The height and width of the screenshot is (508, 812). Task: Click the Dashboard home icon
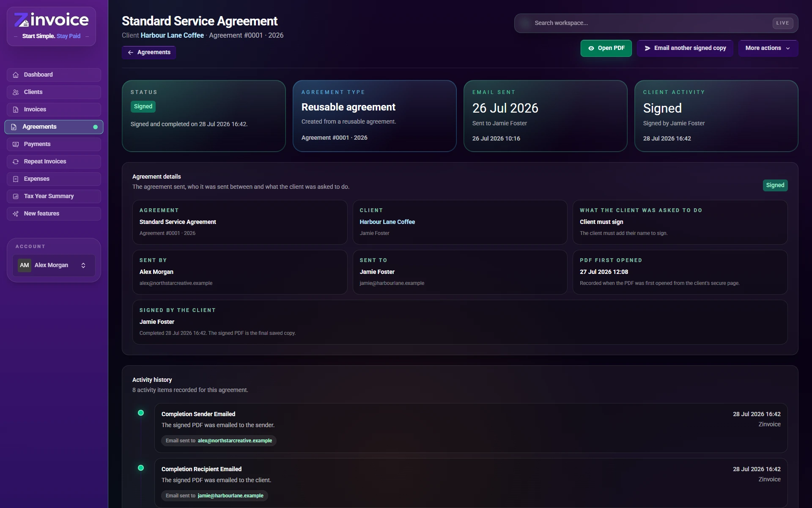coord(16,75)
